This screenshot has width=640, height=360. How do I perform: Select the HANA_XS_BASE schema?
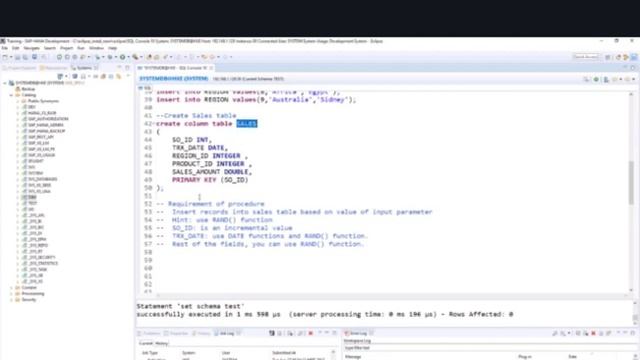[42, 113]
